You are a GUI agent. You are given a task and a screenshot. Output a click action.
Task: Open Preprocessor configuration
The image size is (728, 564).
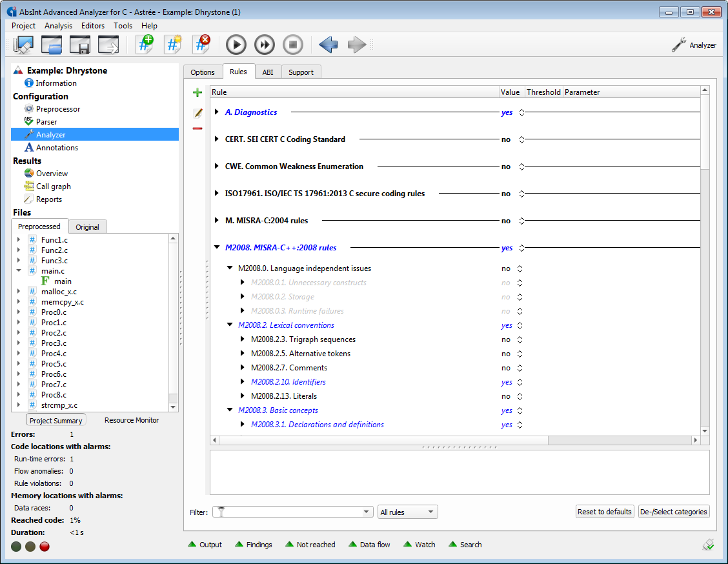point(57,109)
